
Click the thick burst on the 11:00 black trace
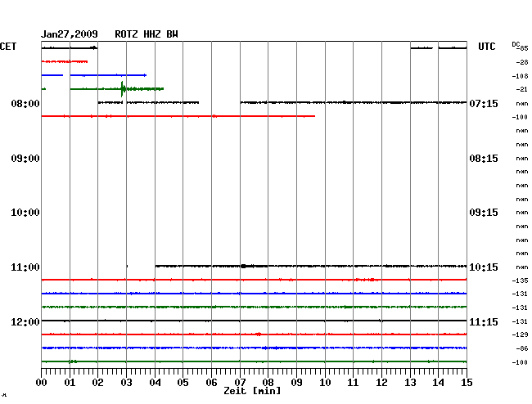[243, 266]
